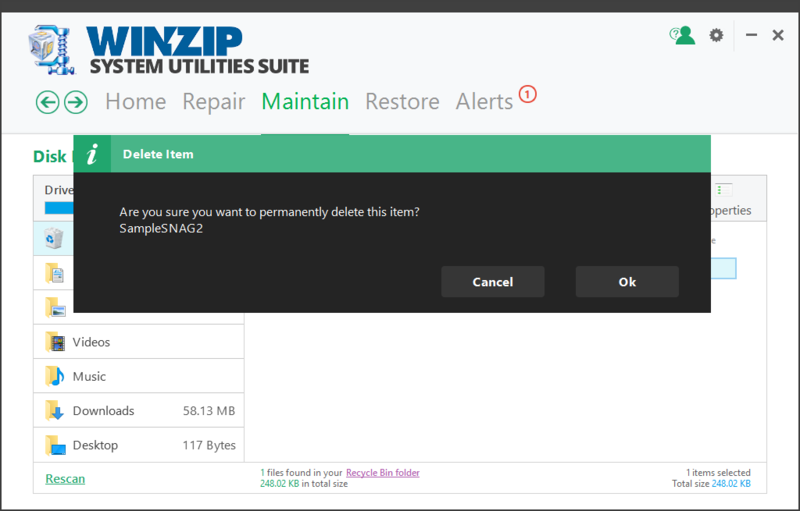This screenshot has height=511, width=800.
Task: Click the '248.02 KB in total size' text
Action: pyautogui.click(x=304, y=484)
